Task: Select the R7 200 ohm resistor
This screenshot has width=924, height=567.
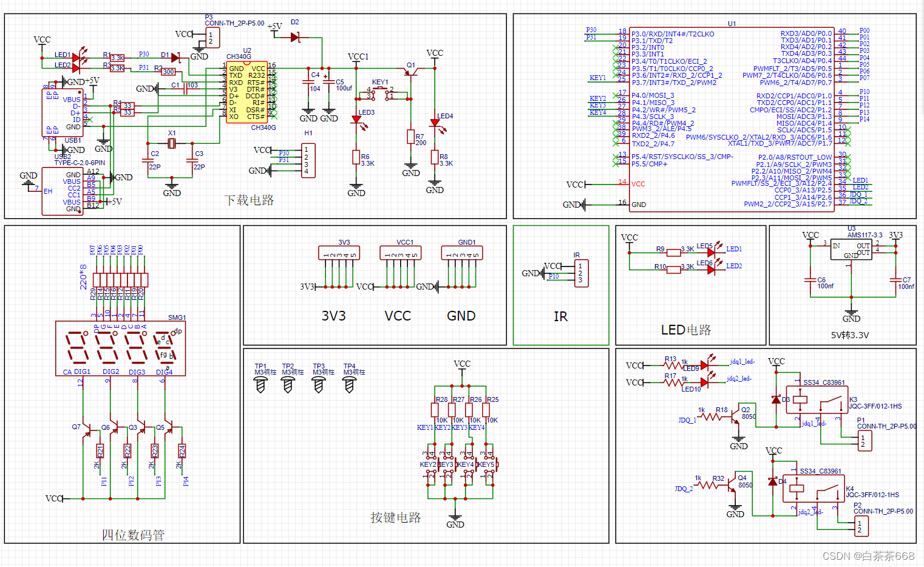Action: 411,137
